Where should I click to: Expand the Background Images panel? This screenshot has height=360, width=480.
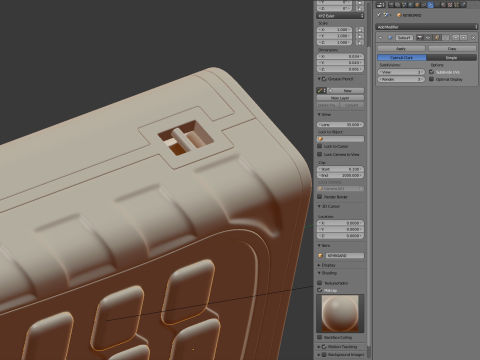[x=319, y=355]
